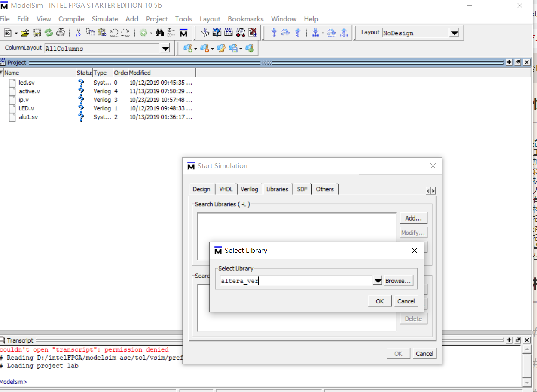Select the active.v file

[30, 91]
